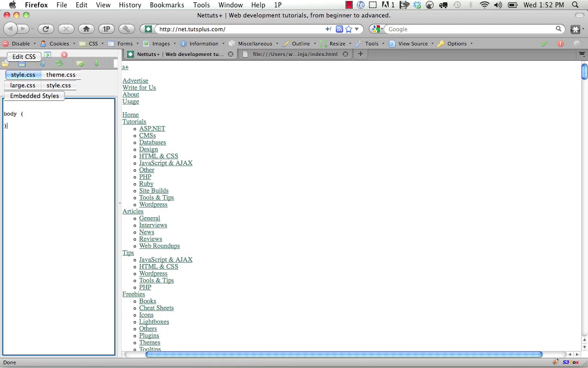Viewport: 588px width, 368px height.
Task: Click the 1P 1Password toolbar button
Action: tap(106, 29)
